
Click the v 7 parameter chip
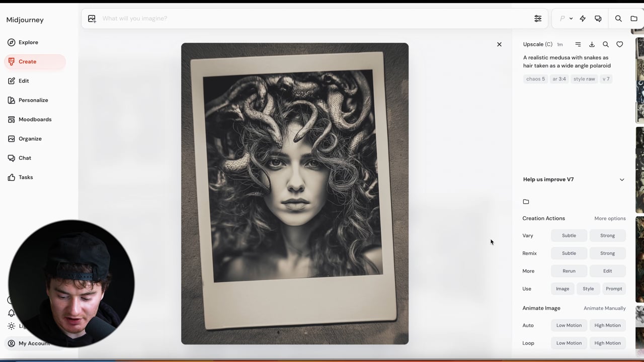coord(606,79)
